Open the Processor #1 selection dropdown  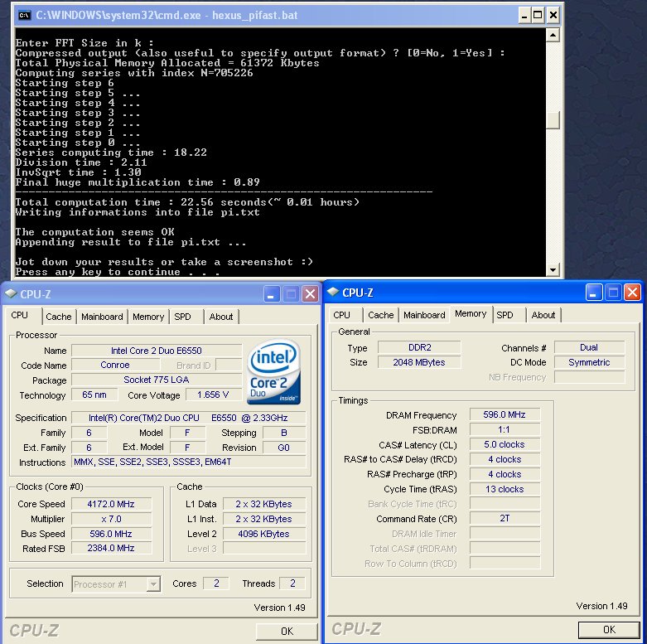click(153, 583)
